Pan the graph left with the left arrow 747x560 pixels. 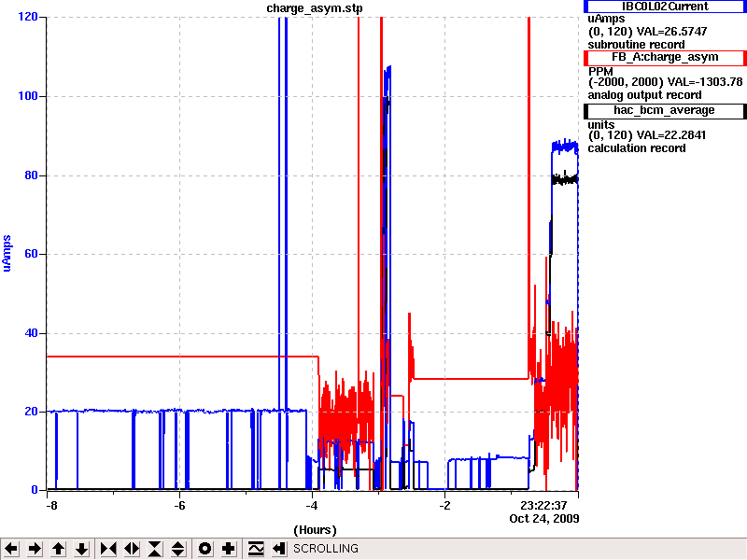[11, 549]
